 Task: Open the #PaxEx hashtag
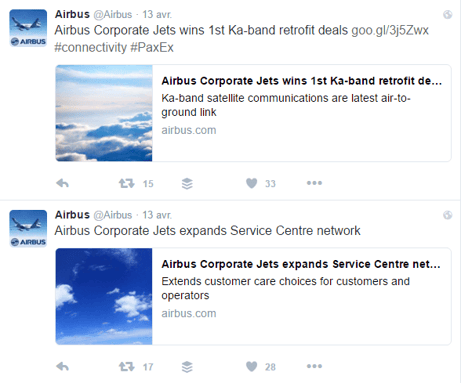pyautogui.click(x=152, y=47)
